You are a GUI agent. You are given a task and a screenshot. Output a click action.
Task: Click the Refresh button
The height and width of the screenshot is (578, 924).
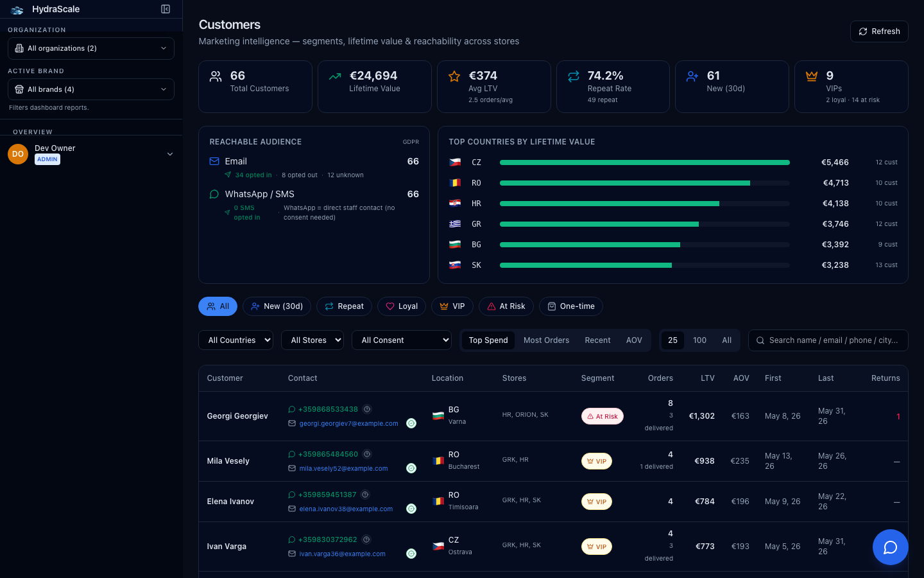click(x=879, y=31)
